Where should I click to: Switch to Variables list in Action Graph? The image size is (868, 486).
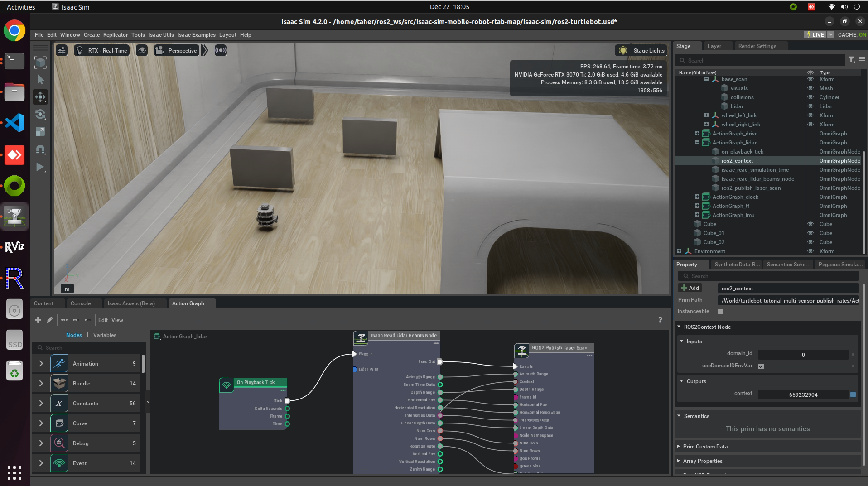(105, 335)
